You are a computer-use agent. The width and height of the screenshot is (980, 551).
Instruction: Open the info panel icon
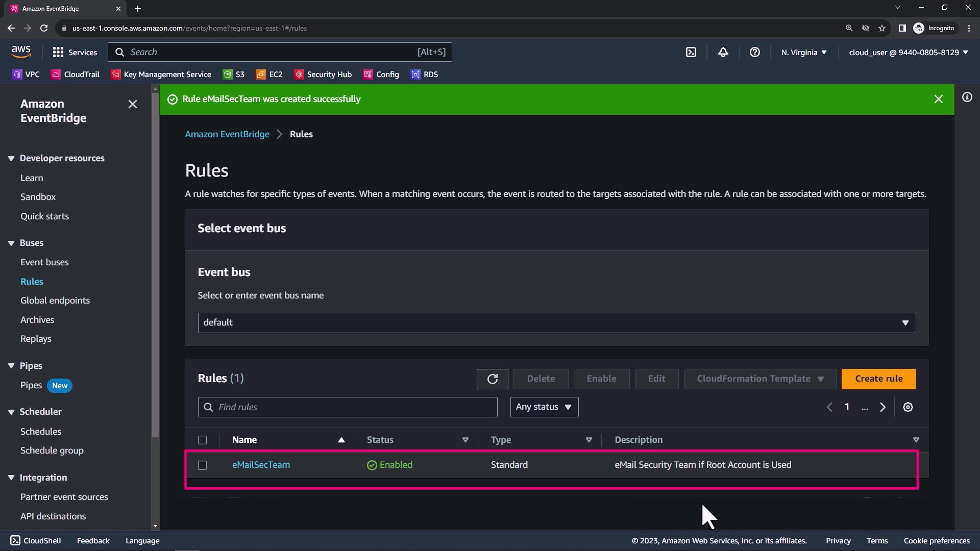(967, 97)
